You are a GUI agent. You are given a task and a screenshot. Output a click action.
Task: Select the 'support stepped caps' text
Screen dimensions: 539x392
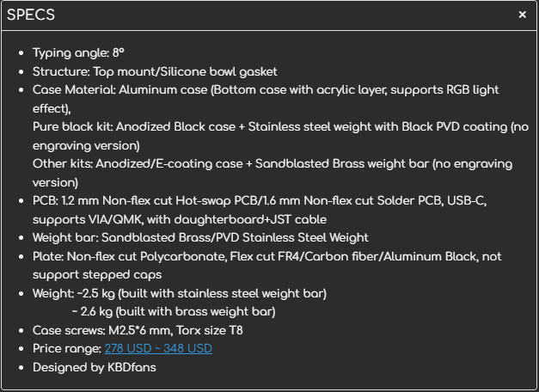95,274
